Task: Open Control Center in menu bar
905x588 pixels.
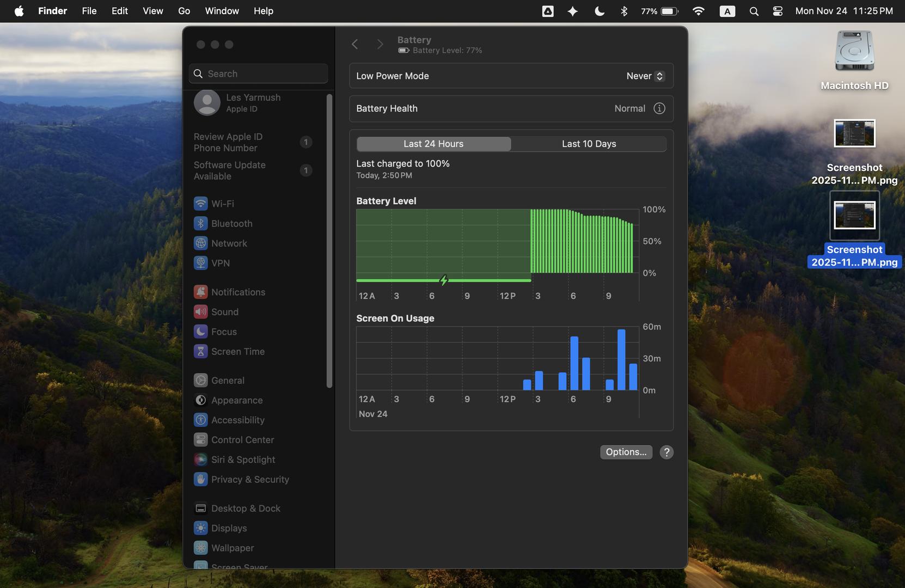Action: (x=778, y=11)
